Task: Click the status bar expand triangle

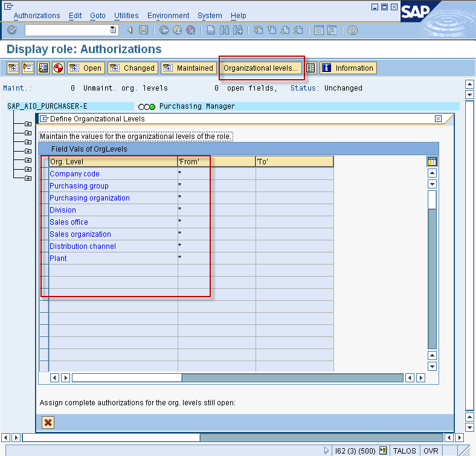Action: click(x=326, y=451)
